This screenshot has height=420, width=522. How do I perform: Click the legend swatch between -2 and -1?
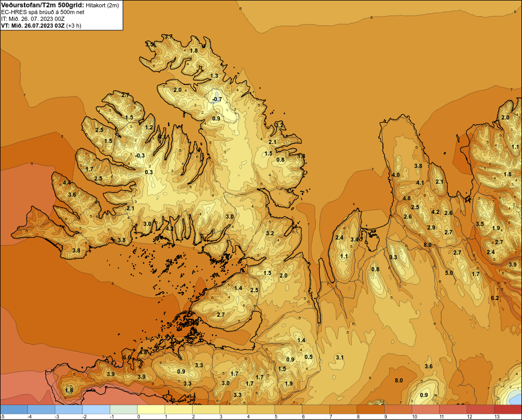(x=96, y=410)
